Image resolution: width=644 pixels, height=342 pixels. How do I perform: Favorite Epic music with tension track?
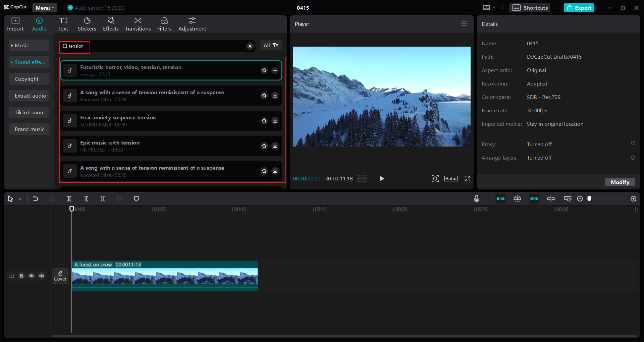coord(264,146)
